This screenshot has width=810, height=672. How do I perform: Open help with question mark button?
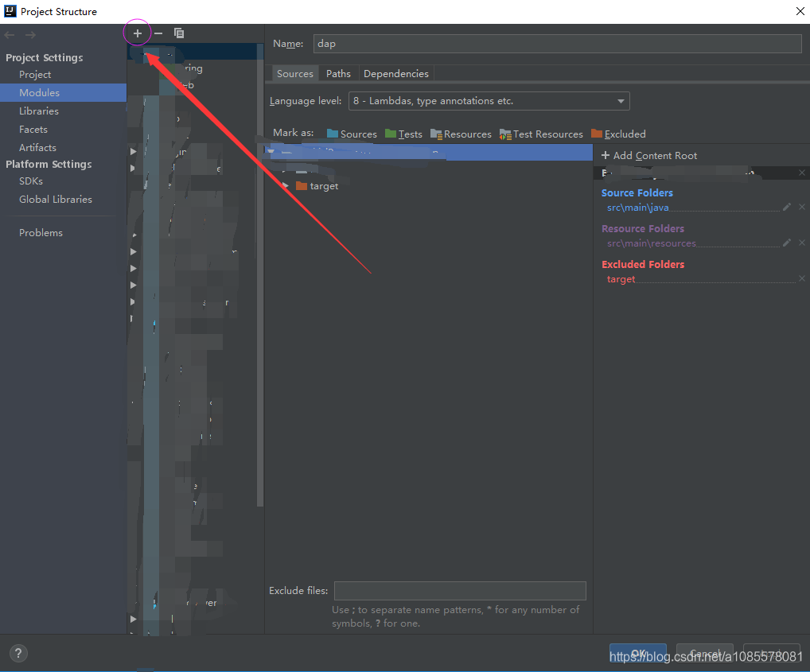coord(18,654)
